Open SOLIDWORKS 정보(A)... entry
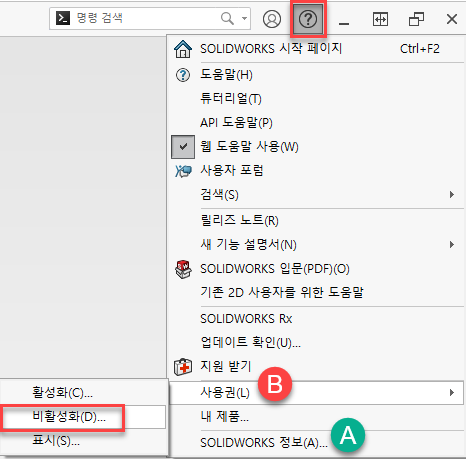The width and height of the screenshot is (466, 459). 264,443
